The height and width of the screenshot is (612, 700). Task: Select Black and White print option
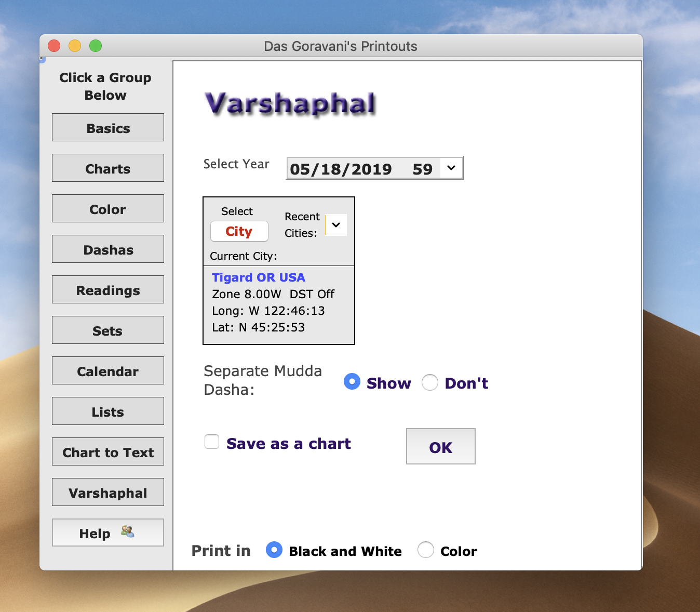click(274, 550)
